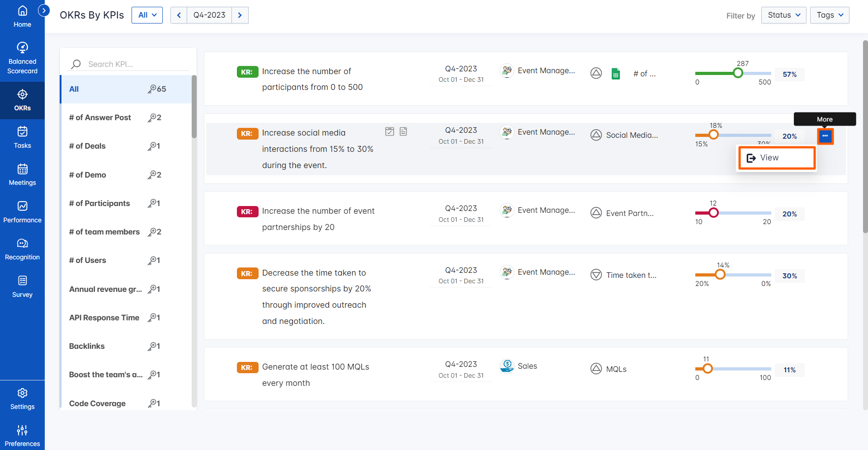The image size is (868, 450).
Task: Go to Meetings via sidebar icon
Action: (x=22, y=174)
